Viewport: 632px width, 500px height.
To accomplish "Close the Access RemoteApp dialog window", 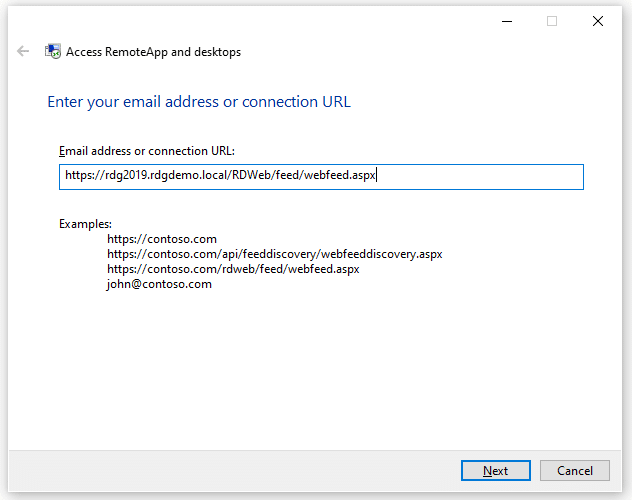I will click(597, 21).
